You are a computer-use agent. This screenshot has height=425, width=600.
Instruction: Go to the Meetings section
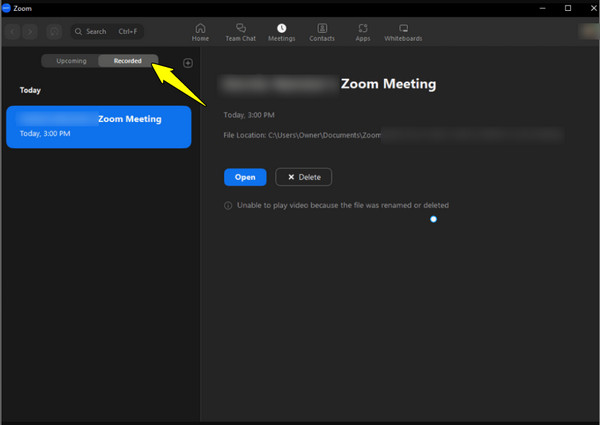click(281, 32)
